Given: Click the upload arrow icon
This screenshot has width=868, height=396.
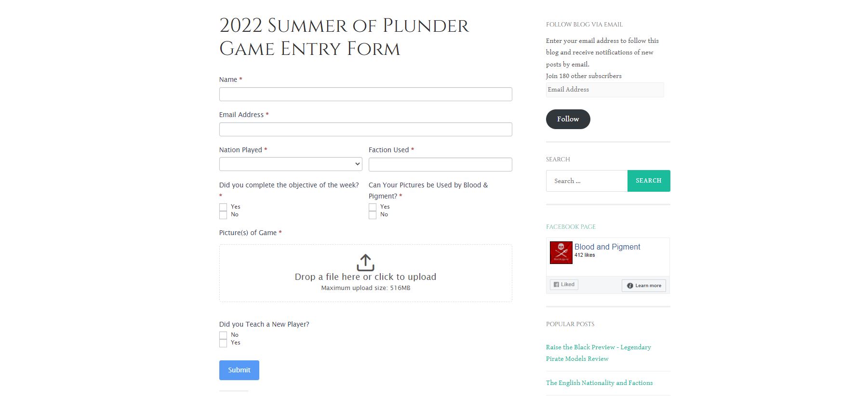Looking at the screenshot, I should coord(365,263).
